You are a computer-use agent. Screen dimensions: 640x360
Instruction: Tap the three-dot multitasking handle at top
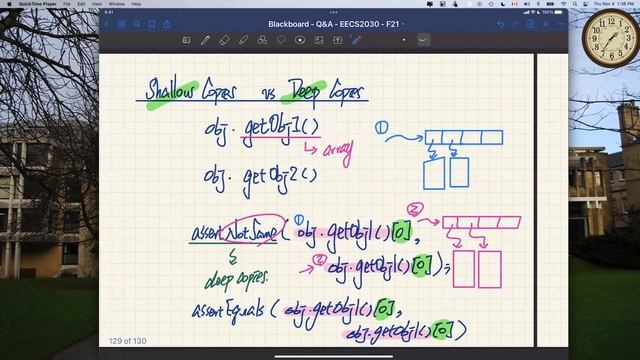click(x=333, y=13)
